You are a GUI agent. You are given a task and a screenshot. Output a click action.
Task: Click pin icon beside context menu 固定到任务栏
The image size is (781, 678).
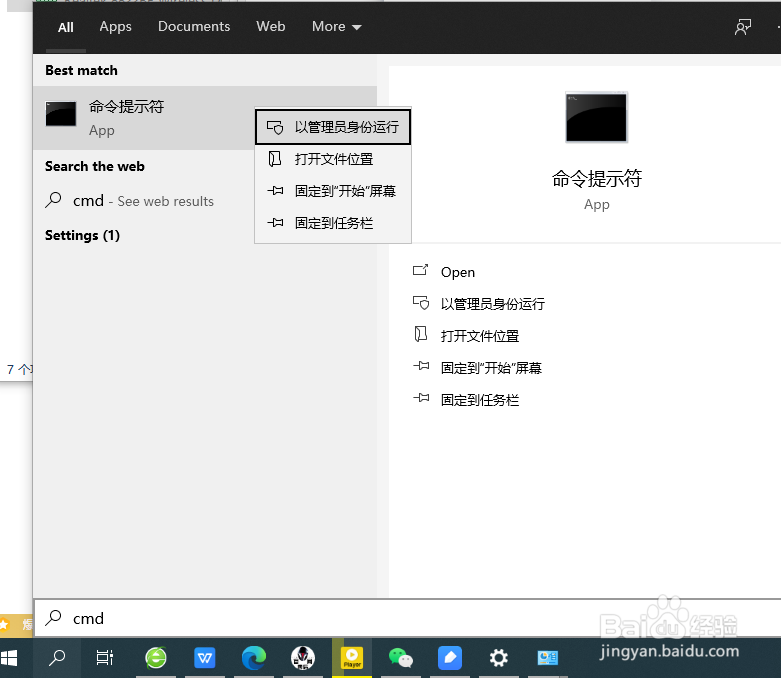tap(275, 223)
